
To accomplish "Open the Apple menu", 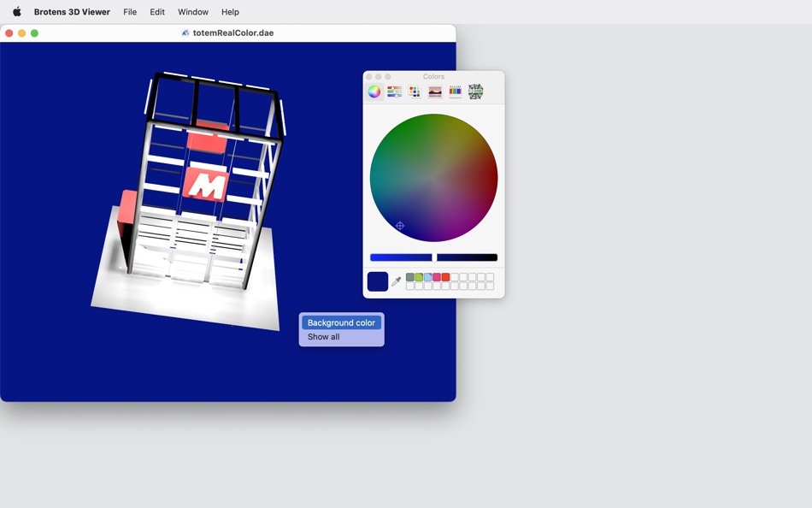I will (16, 11).
